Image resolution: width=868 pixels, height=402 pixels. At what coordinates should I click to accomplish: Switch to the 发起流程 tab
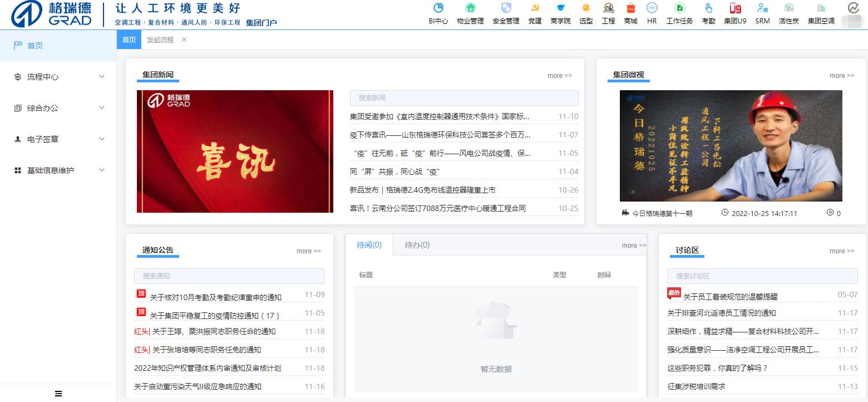point(160,40)
